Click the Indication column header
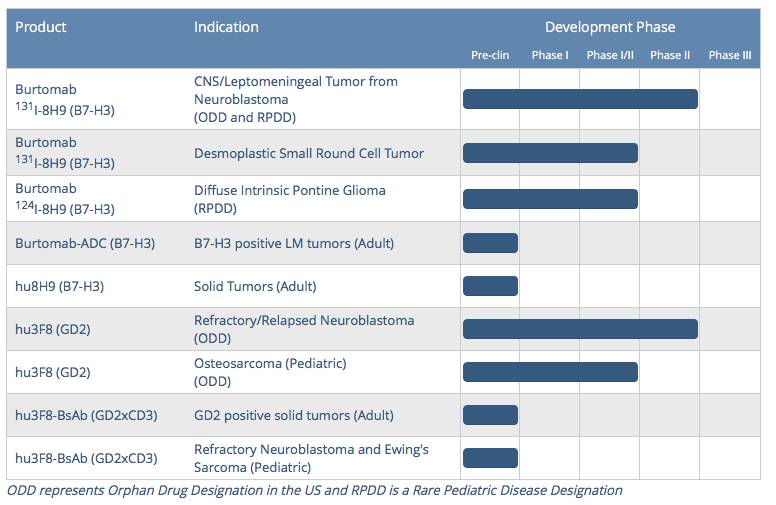The height and width of the screenshot is (505, 776). [x=226, y=27]
